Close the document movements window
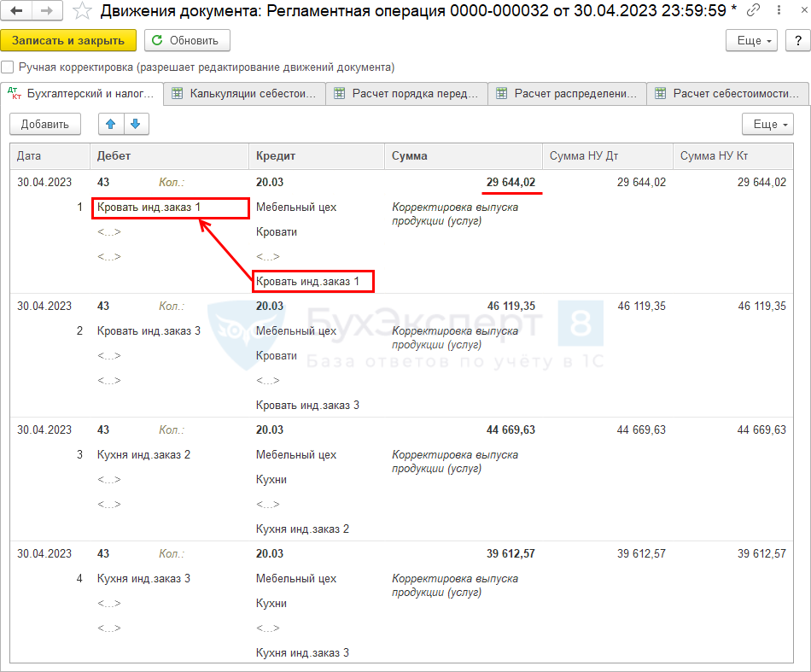Screen dimensions: 811x672 click(804, 10)
